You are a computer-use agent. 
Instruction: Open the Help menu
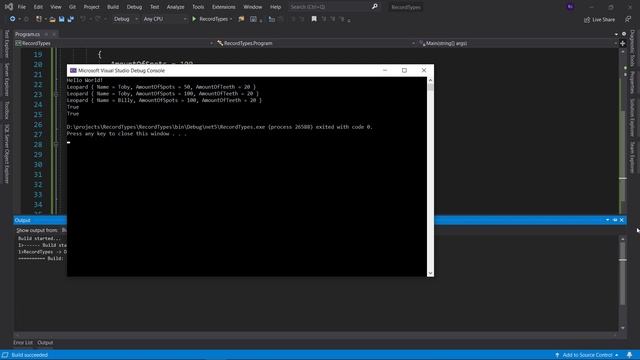(276, 7)
